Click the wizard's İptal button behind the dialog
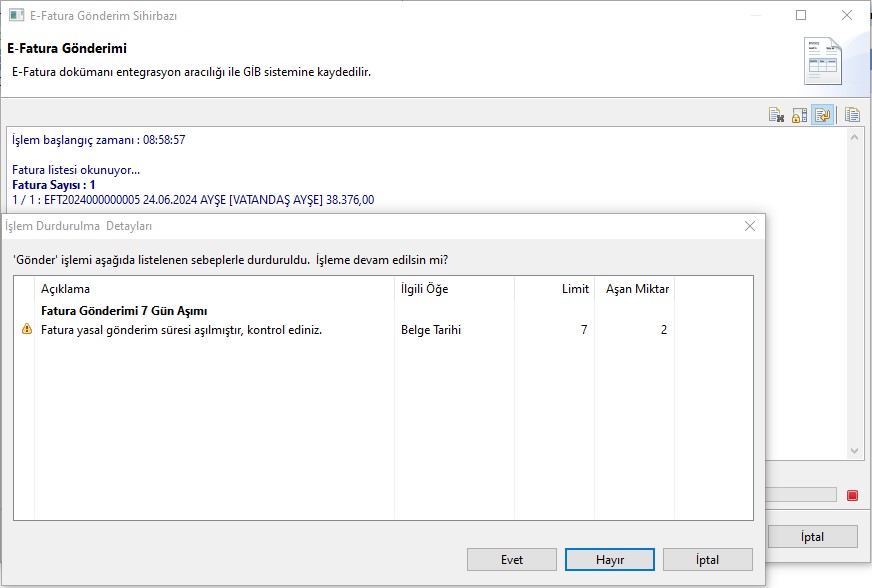The height and width of the screenshot is (588, 872). (x=812, y=537)
